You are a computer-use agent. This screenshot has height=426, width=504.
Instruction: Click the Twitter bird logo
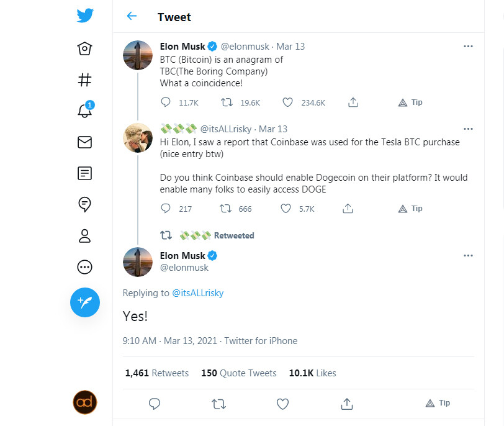coord(84,16)
